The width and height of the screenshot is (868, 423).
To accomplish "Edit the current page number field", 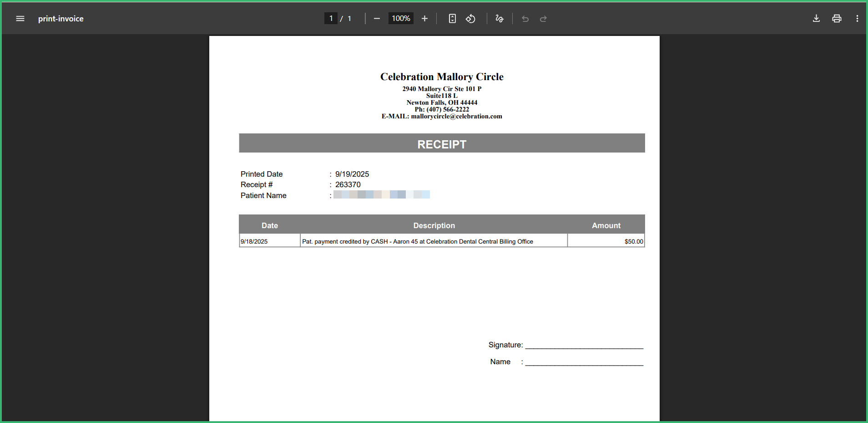I will (331, 18).
